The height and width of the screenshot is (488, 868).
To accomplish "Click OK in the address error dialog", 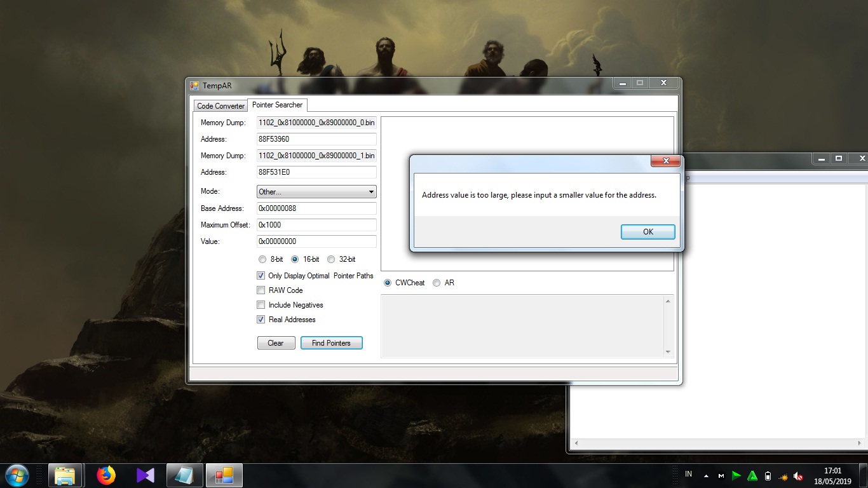I will click(648, 232).
